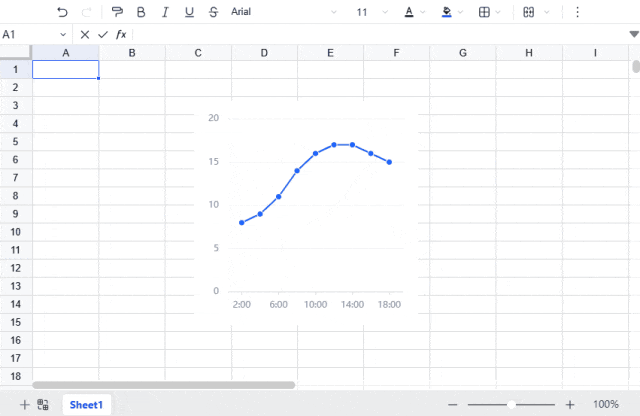Open the font size 11 dropdown

coord(370,12)
